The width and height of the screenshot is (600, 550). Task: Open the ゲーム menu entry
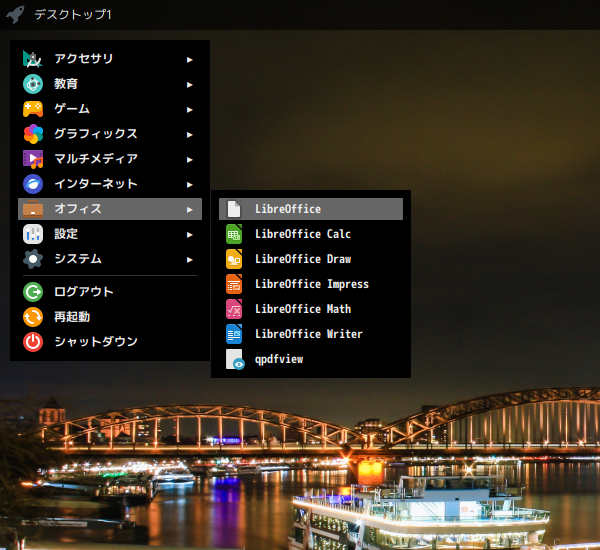(x=110, y=109)
